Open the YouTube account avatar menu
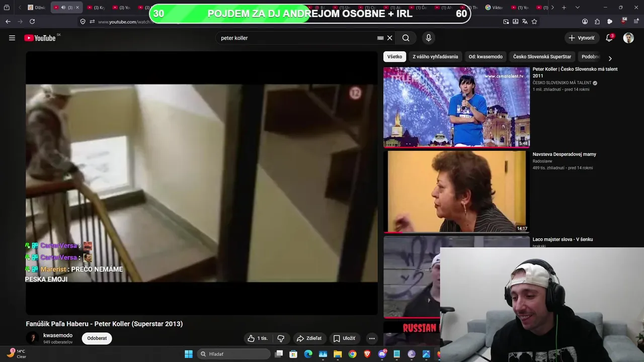 (x=628, y=38)
